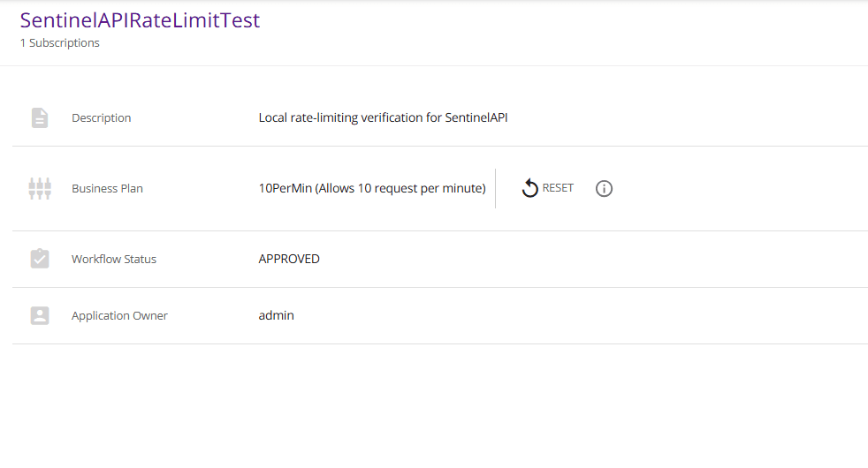
Task: Click the '1 Subscriptions' text
Action: pyautogui.click(x=60, y=43)
